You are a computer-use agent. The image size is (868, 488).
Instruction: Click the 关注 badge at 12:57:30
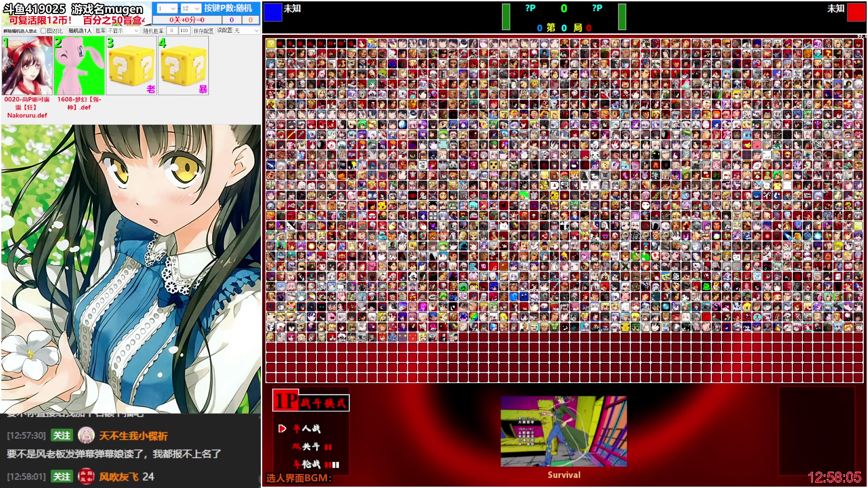pyautogui.click(x=62, y=436)
